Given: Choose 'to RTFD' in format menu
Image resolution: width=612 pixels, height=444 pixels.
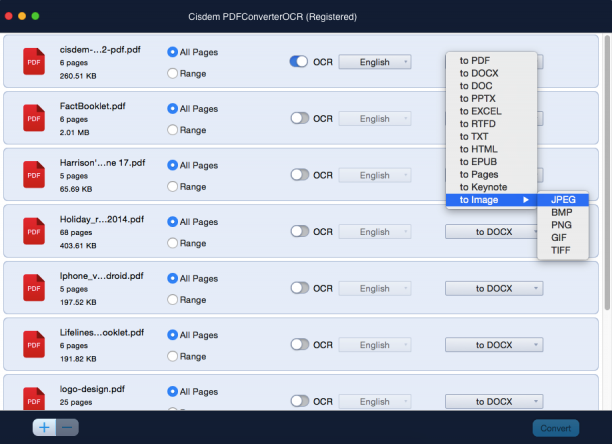Looking at the screenshot, I should (x=491, y=124).
